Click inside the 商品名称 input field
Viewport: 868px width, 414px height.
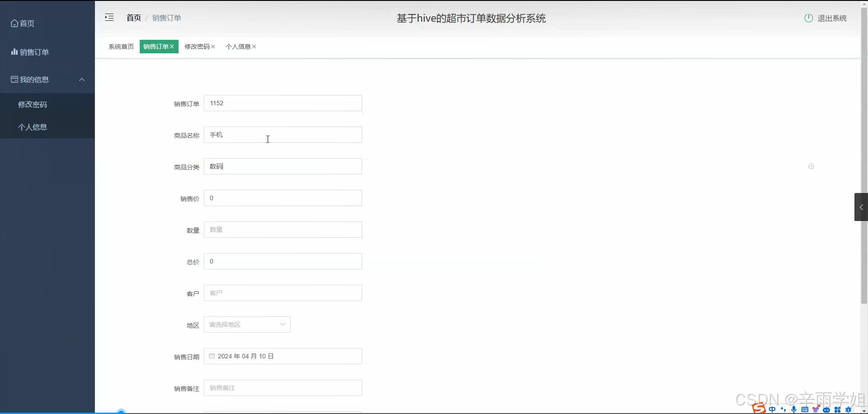tap(283, 134)
